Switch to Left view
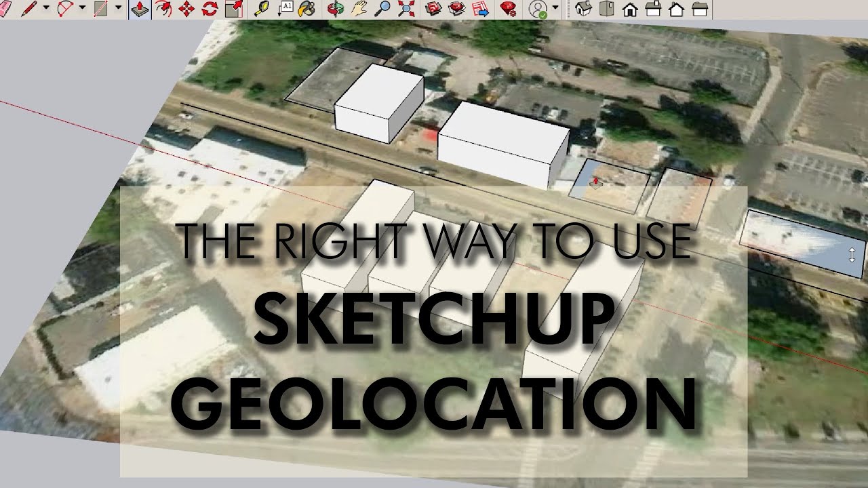The height and width of the screenshot is (488, 868). (x=699, y=9)
